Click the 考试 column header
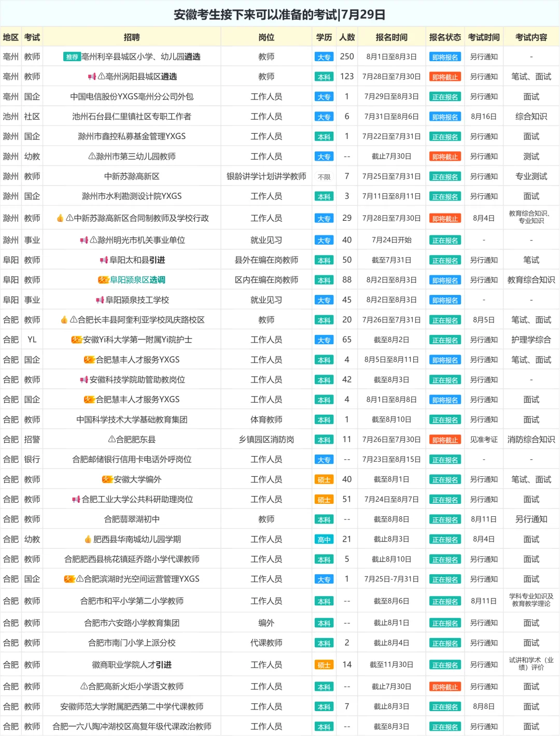The image size is (560, 736). pyautogui.click(x=32, y=37)
